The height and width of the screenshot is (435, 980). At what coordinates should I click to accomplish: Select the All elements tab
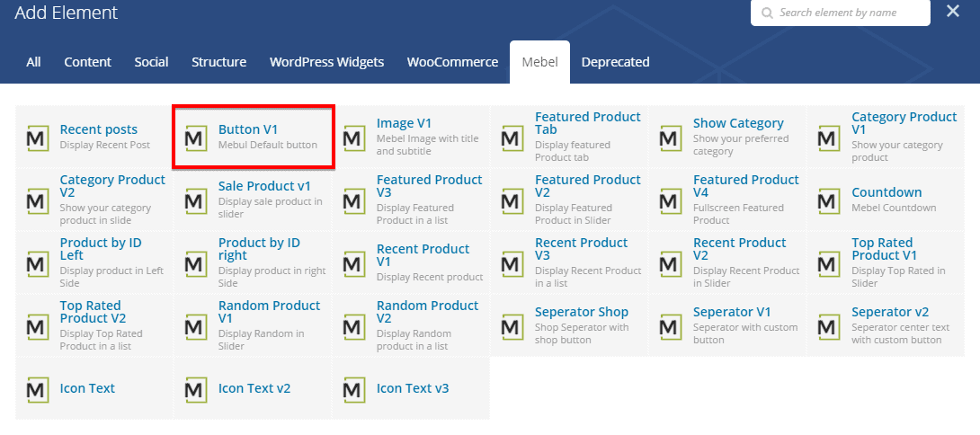[x=33, y=62]
